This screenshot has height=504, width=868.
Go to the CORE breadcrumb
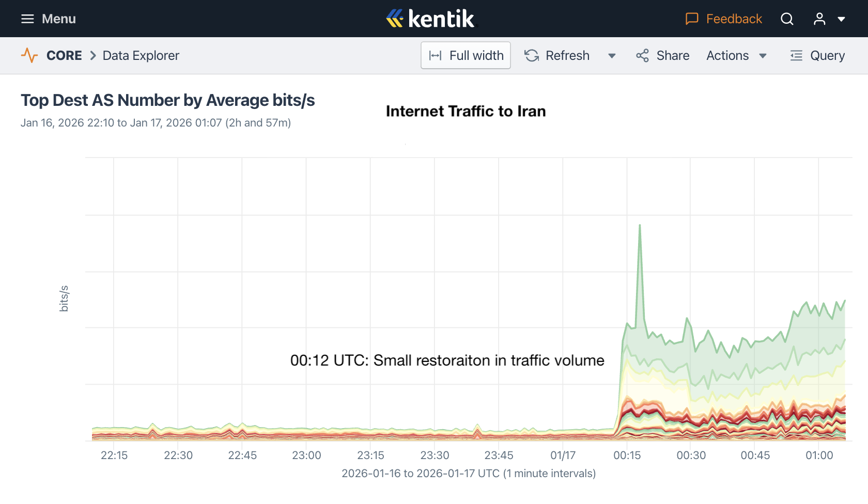64,55
